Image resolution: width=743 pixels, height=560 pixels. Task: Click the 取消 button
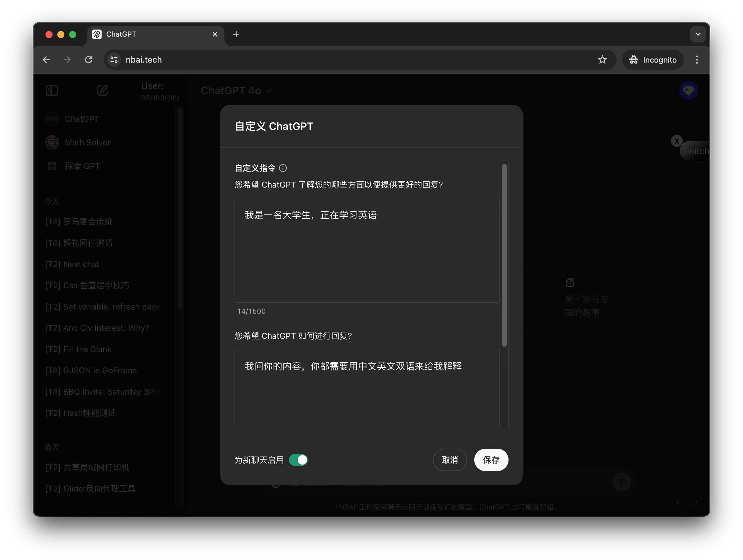click(449, 460)
